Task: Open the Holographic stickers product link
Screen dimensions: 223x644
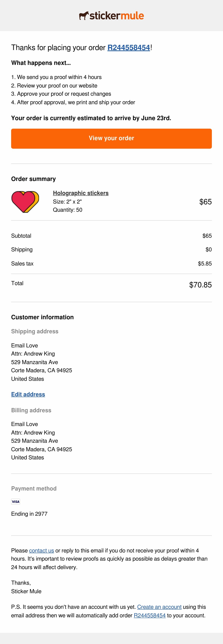Action: click(81, 193)
